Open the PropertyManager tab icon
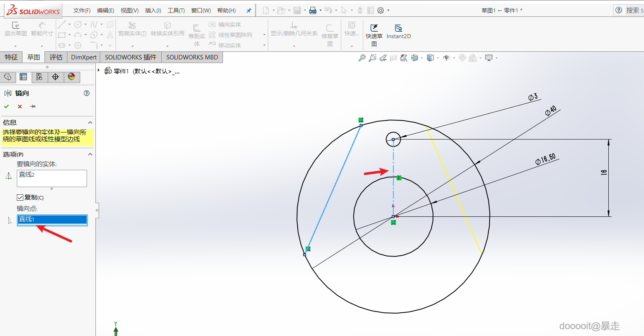This screenshot has width=644, height=336. tap(23, 77)
